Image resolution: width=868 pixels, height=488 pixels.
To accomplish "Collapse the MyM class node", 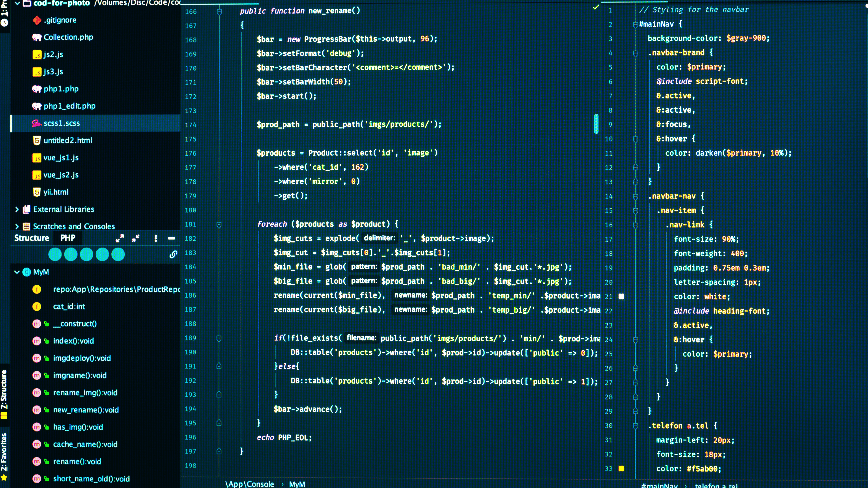I will click(17, 272).
